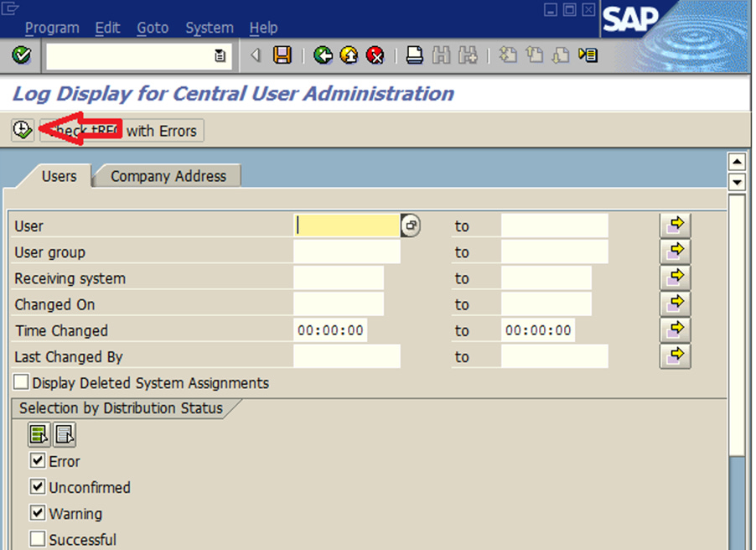This screenshot has height=550, width=756.
Task: Click the User to-value input field
Action: pyautogui.click(x=555, y=226)
